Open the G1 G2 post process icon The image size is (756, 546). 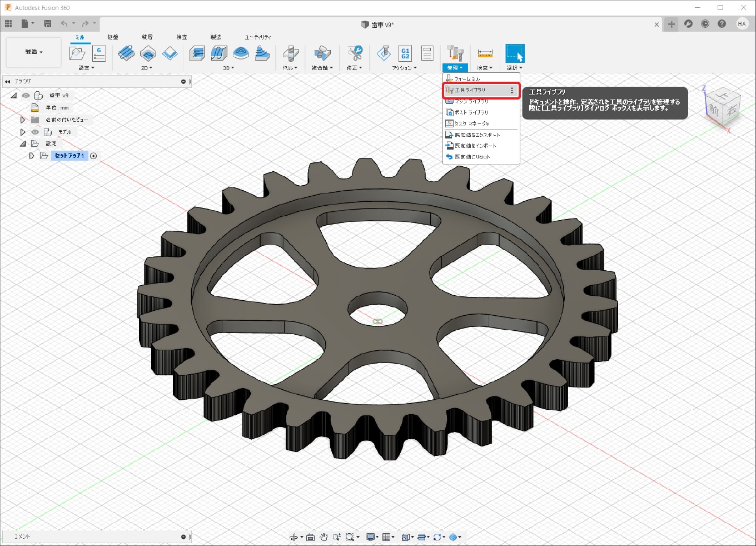405,53
